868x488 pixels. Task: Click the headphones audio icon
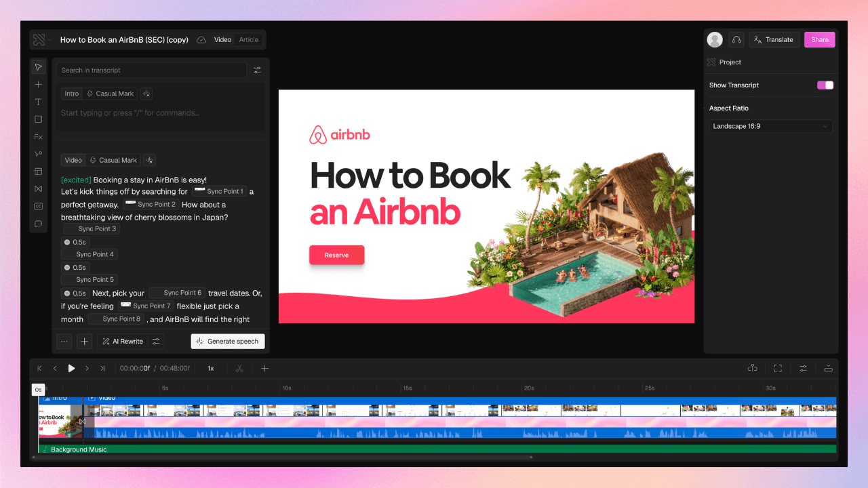[x=736, y=39]
